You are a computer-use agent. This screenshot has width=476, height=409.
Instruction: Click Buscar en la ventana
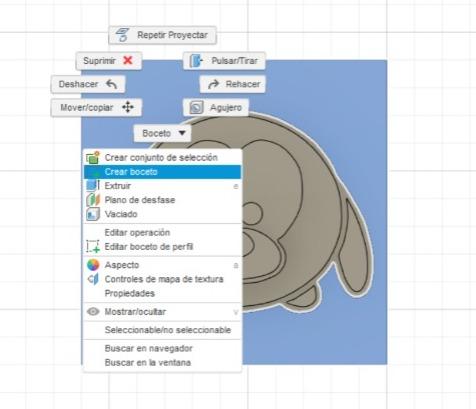tap(162, 363)
